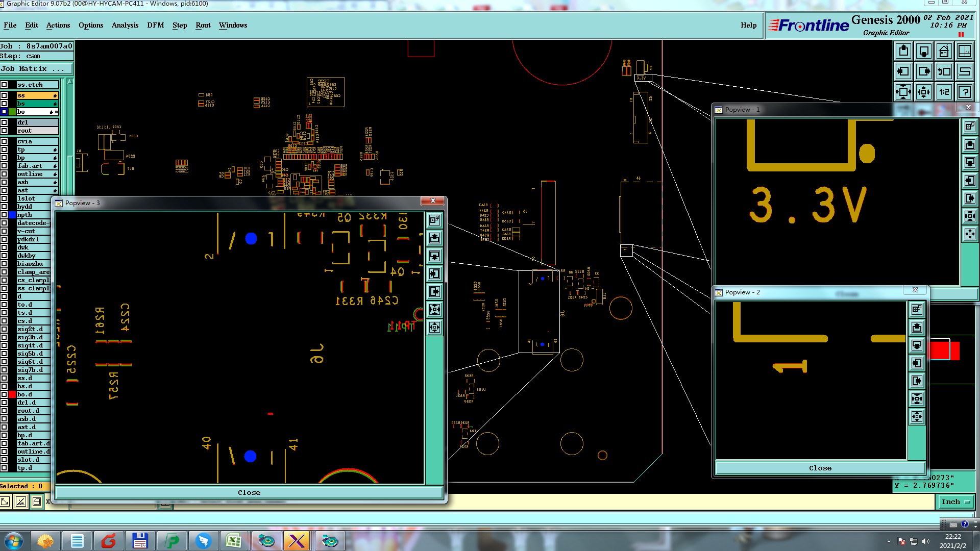Click the previous zoom (undo view) icon
Screen dimensions: 980x551
point(944,71)
